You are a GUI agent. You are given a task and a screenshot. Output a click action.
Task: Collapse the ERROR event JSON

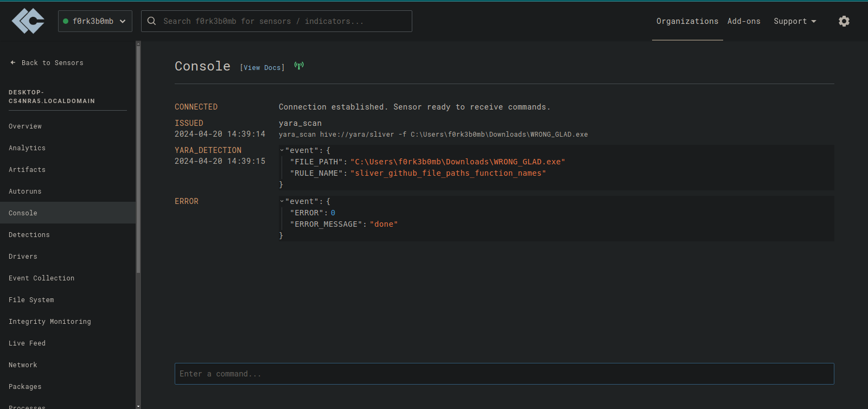point(282,201)
